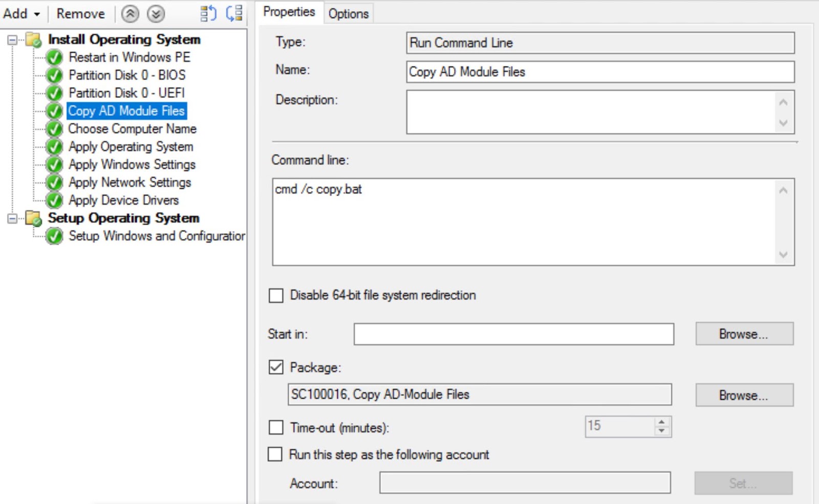Click the right blue curved-arrow toolbar icon
This screenshot has width=819, height=504.
click(x=233, y=14)
